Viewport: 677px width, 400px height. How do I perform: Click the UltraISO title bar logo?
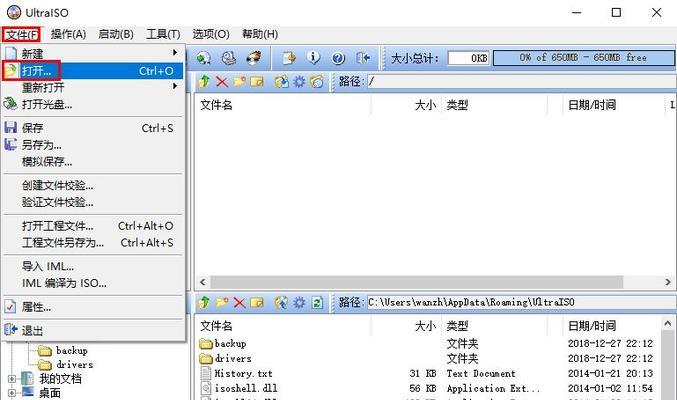coord(14,12)
